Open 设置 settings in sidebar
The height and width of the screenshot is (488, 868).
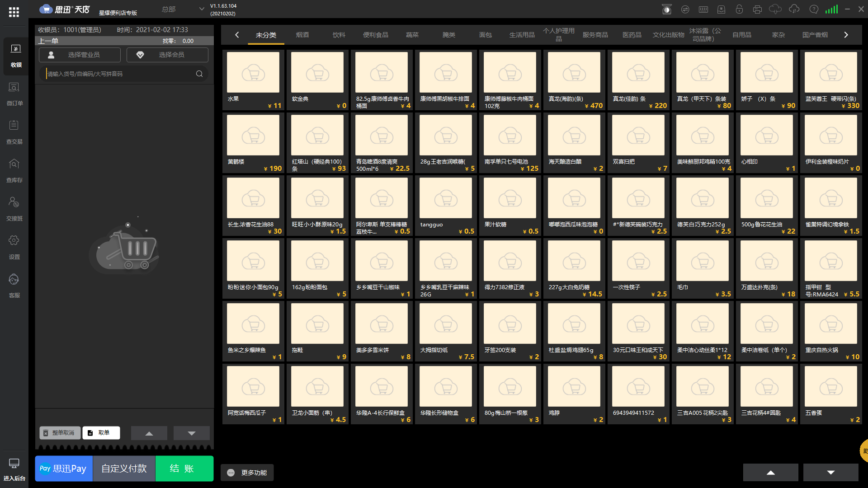(x=14, y=248)
